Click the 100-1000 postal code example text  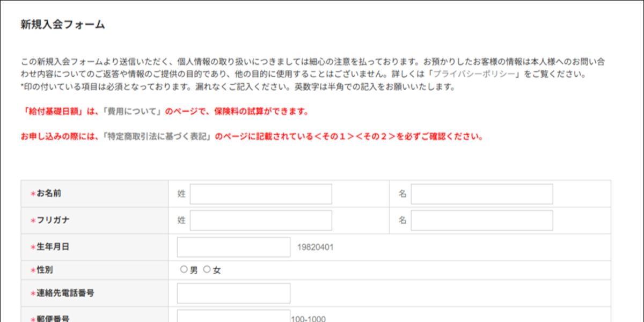coord(308,318)
